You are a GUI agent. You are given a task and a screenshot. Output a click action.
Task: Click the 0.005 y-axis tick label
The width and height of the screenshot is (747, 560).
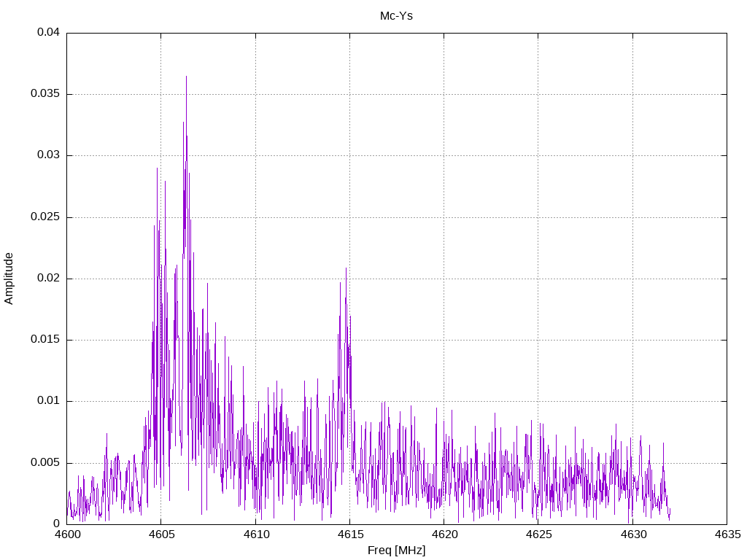[46, 463]
